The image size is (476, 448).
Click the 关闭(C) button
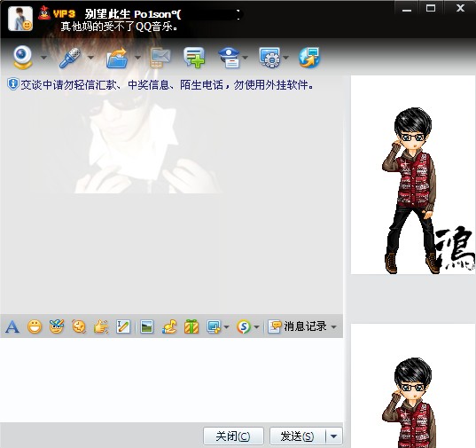(233, 436)
